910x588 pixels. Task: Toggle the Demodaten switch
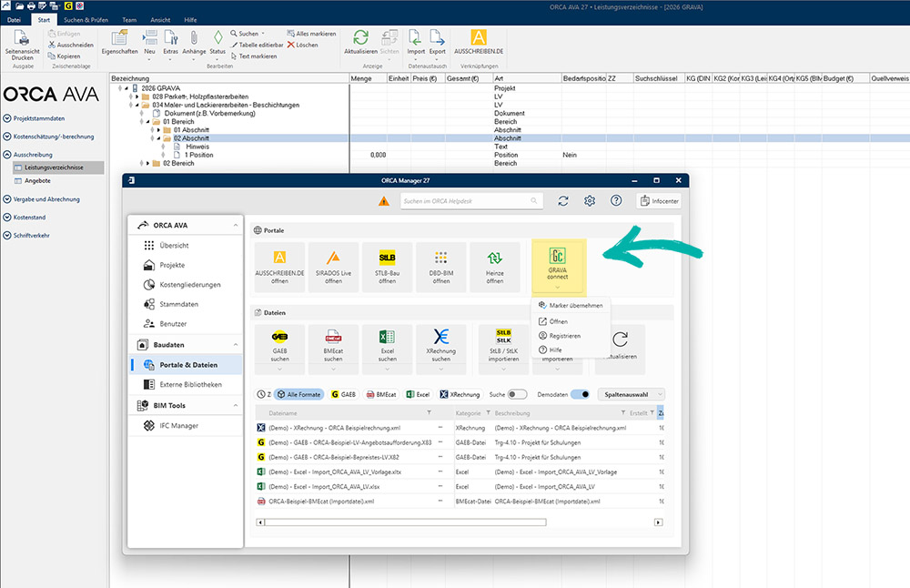click(580, 395)
